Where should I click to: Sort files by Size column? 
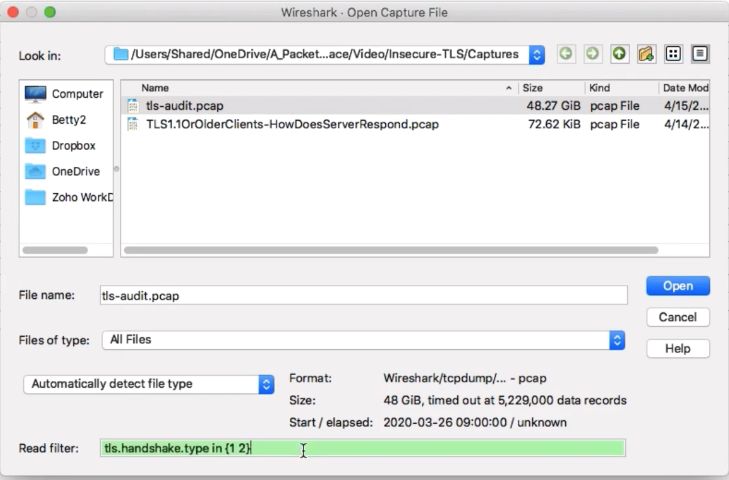551,88
